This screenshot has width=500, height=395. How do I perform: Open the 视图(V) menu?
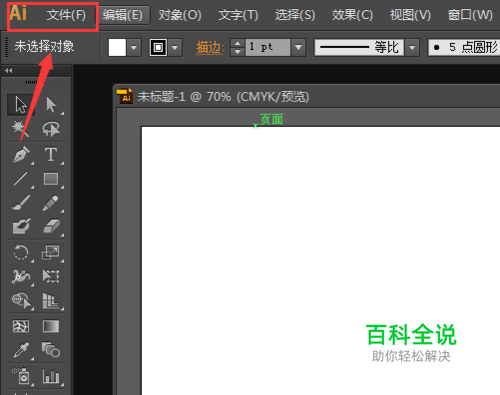tap(410, 15)
